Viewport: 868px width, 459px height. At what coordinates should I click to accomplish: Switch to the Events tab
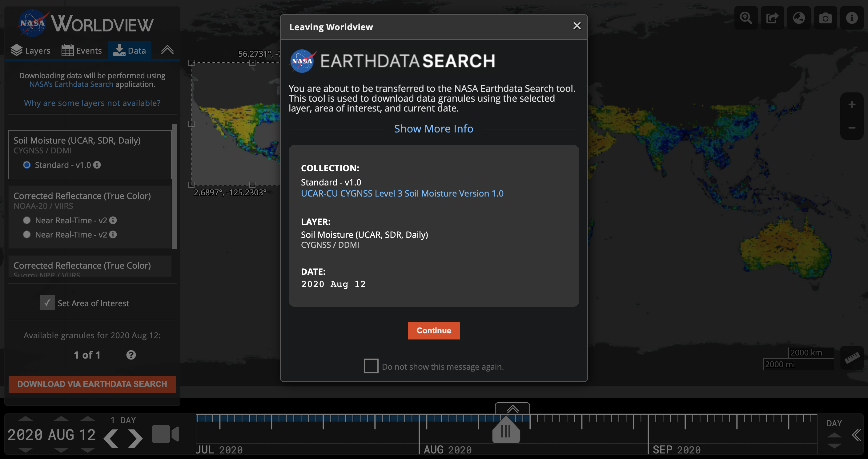click(x=82, y=51)
